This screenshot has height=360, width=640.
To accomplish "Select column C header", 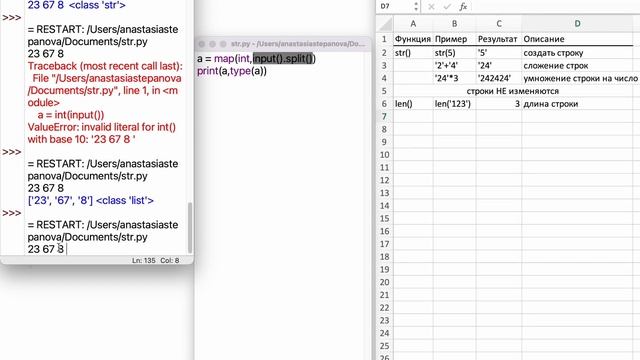I will (x=499, y=24).
